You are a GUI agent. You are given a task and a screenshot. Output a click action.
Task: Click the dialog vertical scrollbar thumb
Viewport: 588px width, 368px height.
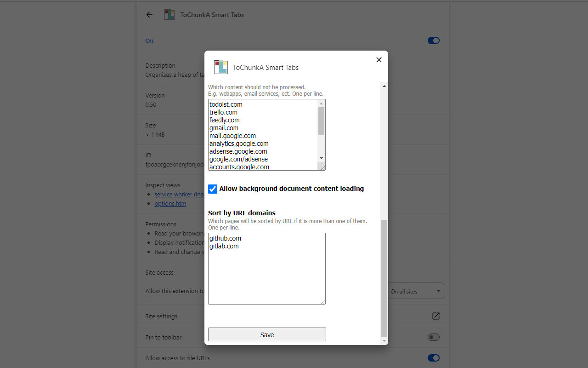pyautogui.click(x=384, y=278)
